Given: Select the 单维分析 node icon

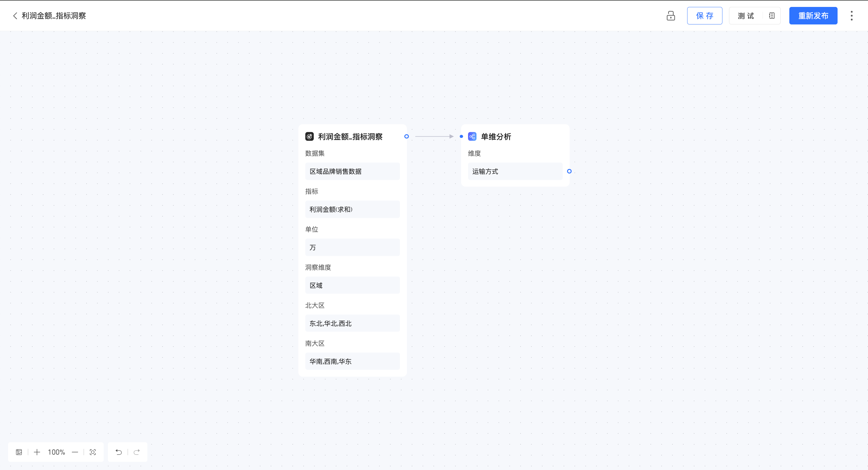Looking at the screenshot, I should coord(472,137).
